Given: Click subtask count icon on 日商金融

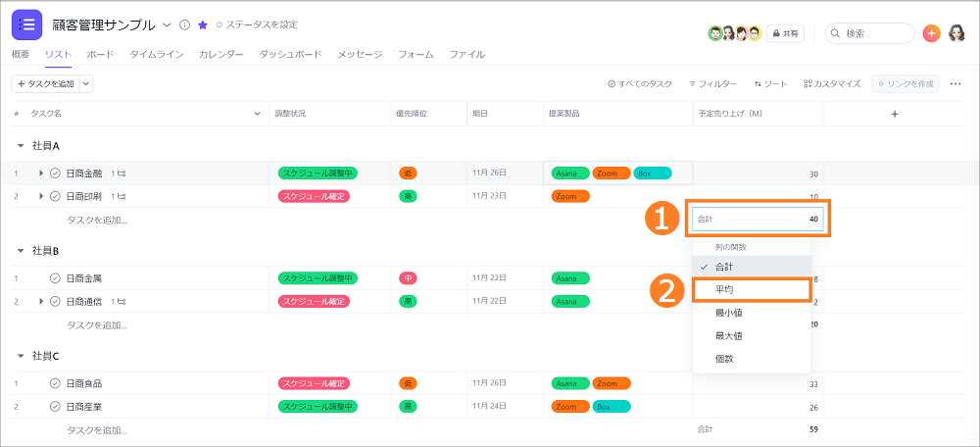Looking at the screenshot, I should (119, 174).
